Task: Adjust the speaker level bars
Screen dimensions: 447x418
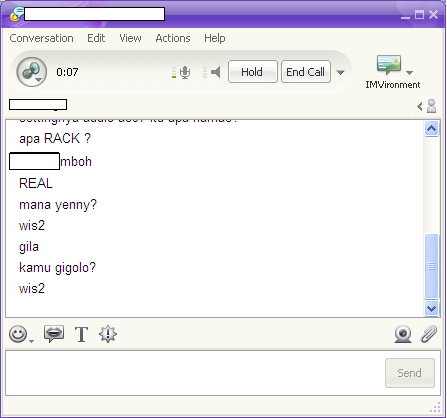Action: click(205, 72)
